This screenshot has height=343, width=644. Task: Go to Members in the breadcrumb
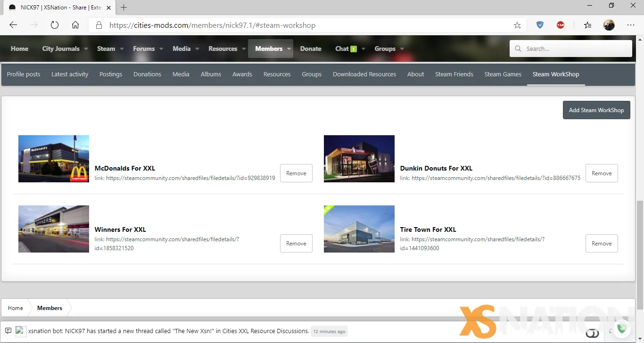[50, 308]
